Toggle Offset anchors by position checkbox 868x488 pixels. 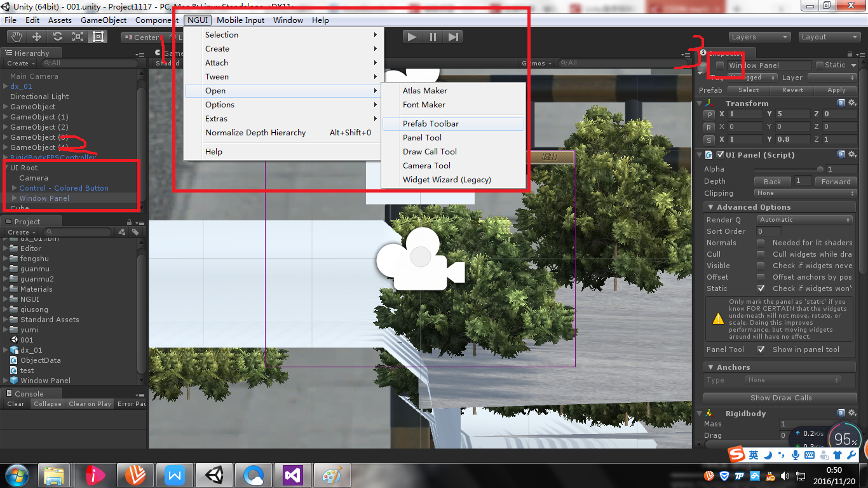click(x=761, y=277)
